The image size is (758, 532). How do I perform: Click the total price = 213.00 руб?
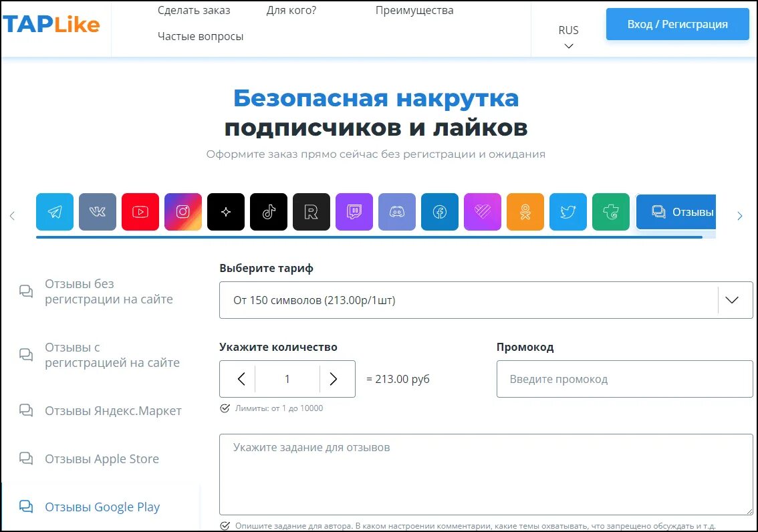(398, 379)
